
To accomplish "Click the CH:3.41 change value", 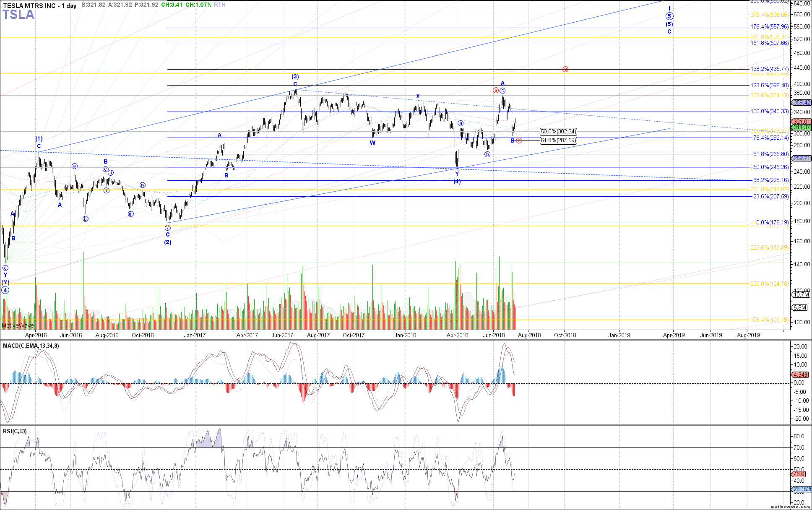I will pos(172,5).
